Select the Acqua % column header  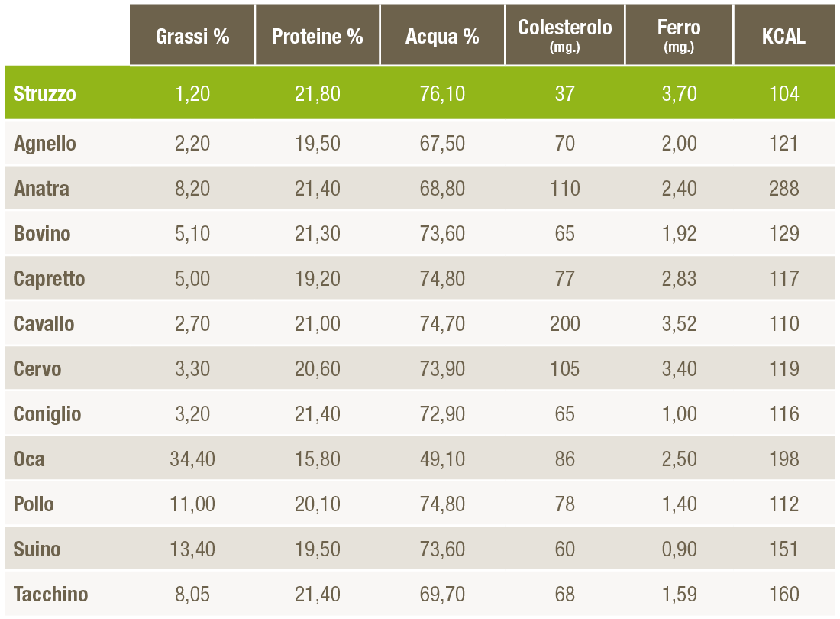pos(442,37)
